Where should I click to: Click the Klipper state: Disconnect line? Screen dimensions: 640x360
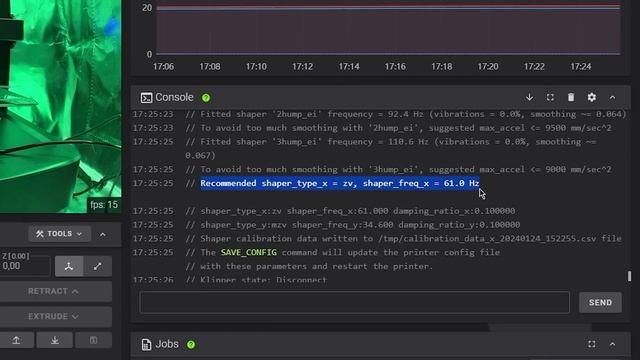pyautogui.click(x=256, y=280)
